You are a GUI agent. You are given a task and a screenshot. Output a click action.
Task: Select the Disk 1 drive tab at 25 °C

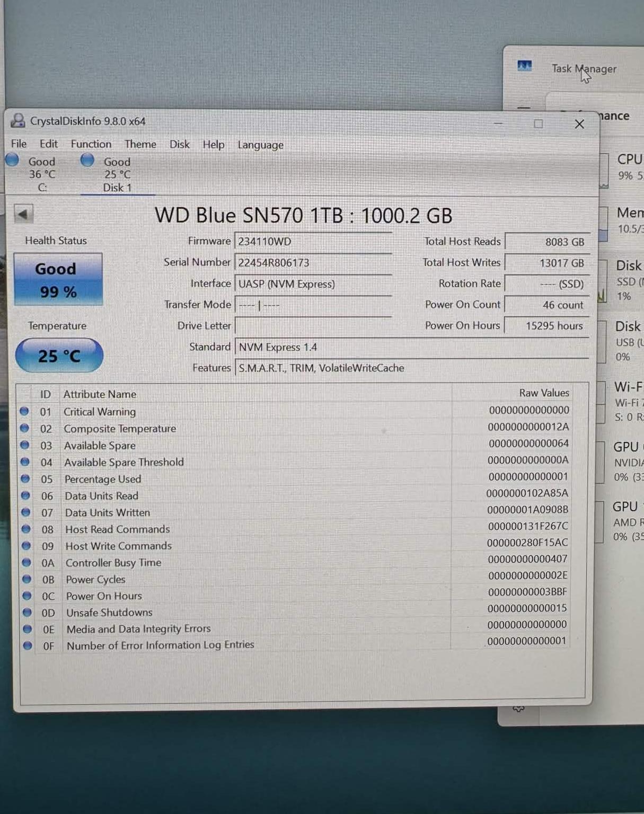[x=117, y=174]
